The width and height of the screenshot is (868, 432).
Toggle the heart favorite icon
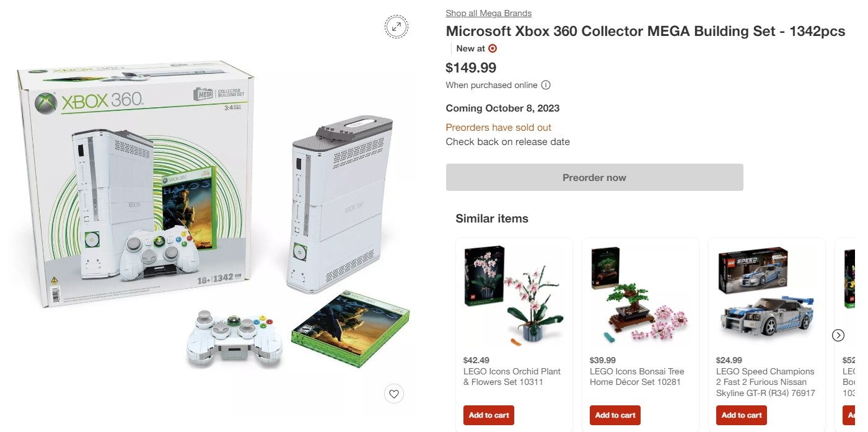(394, 394)
